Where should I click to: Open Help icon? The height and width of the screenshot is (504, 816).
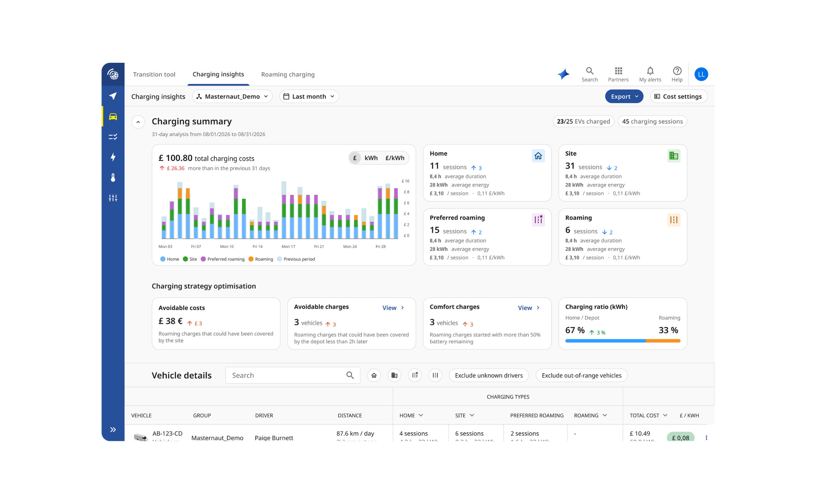click(x=677, y=74)
